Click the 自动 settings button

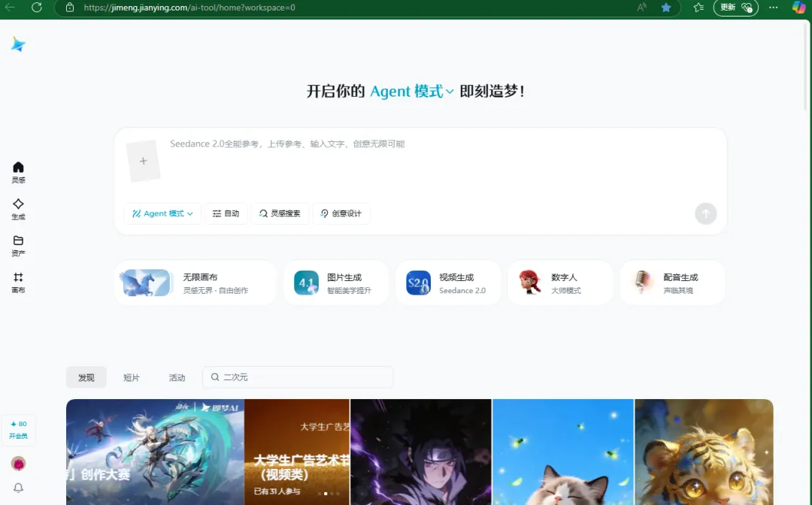click(x=226, y=213)
